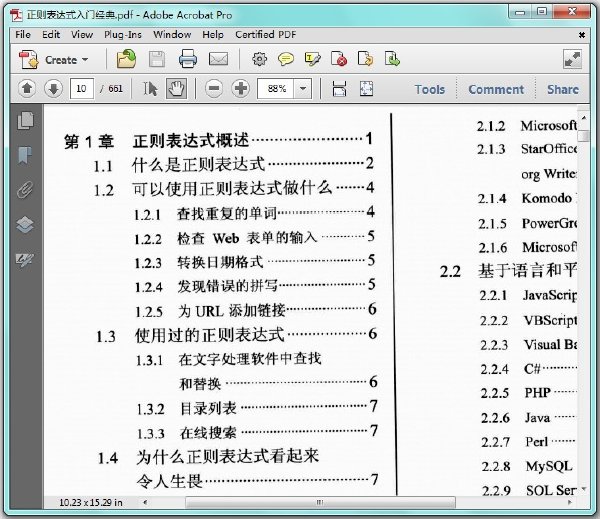Open the zoom level dropdown arrow
This screenshot has height=519, width=600.
(303, 89)
